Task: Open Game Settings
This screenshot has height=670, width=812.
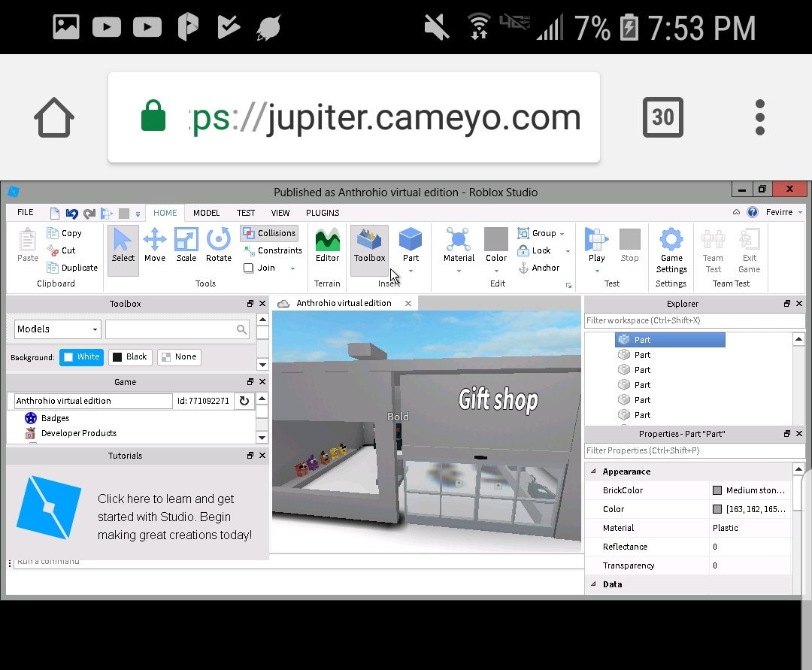Action: [671, 250]
